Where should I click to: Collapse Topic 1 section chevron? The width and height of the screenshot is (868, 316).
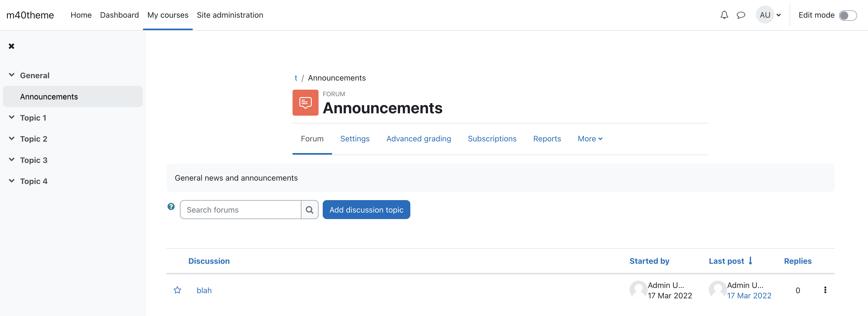pos(12,117)
